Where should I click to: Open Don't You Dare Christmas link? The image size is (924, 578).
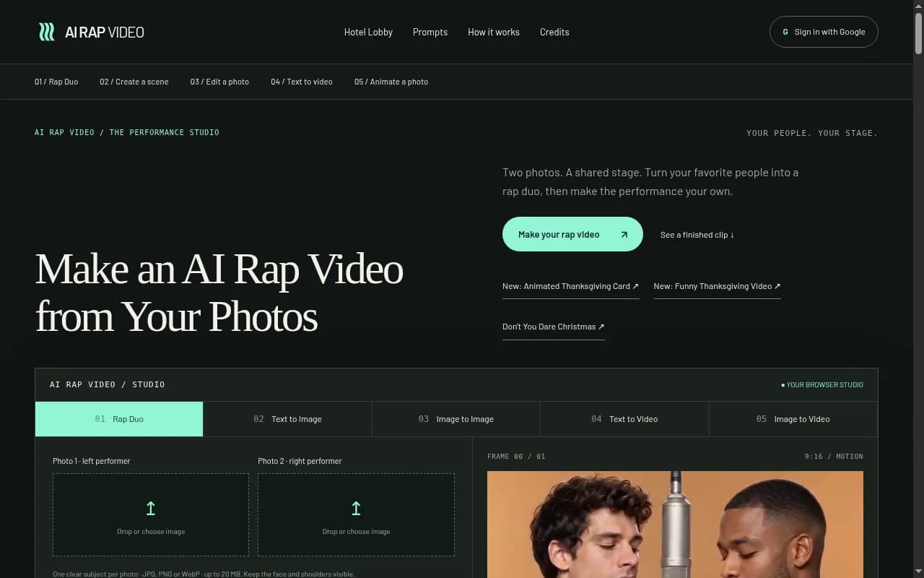(x=553, y=327)
